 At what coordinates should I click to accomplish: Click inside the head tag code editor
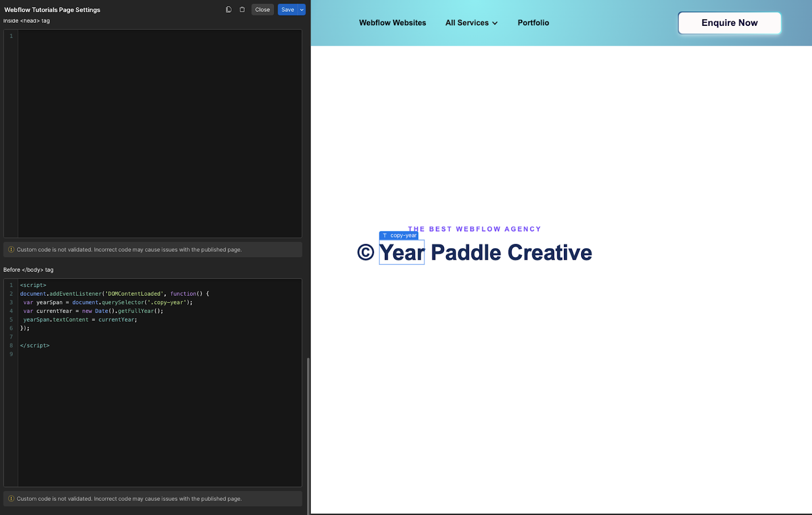[160, 133]
